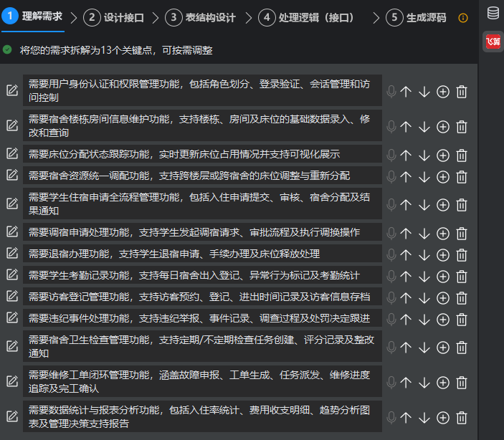Move 宿舍楼栋房间信息维护 row up
This screenshot has width=504, height=440.
click(x=406, y=127)
